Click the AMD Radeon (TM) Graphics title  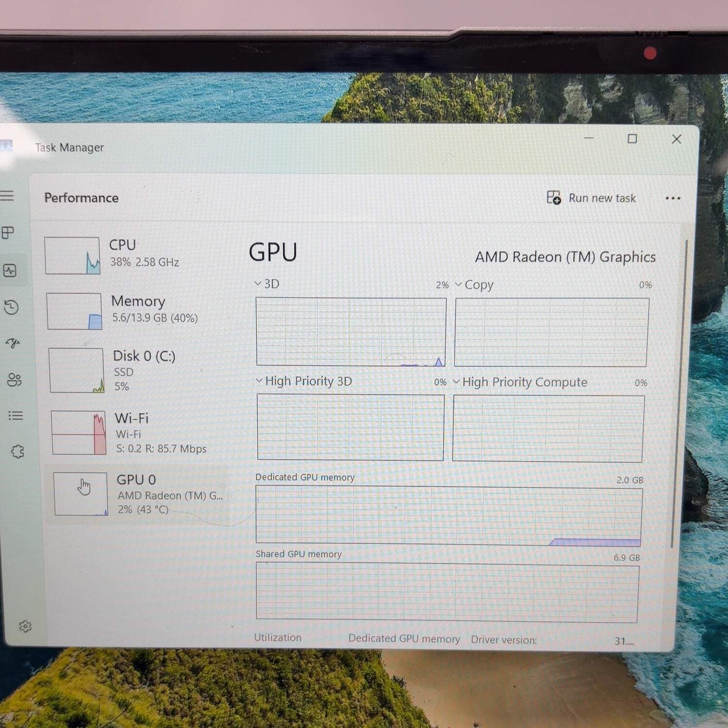pyautogui.click(x=565, y=257)
